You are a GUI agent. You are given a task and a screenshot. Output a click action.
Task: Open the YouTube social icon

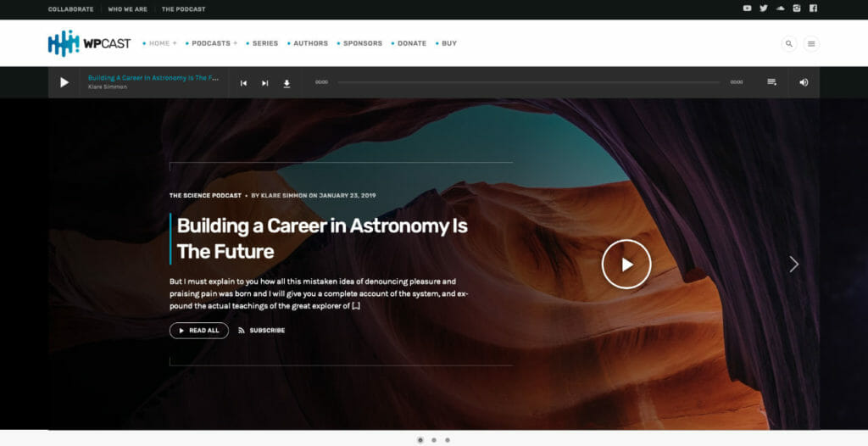(x=748, y=8)
